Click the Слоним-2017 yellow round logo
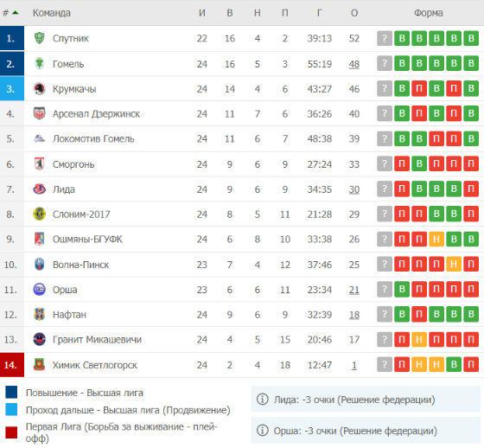The image size is (484, 448). pyautogui.click(x=39, y=214)
